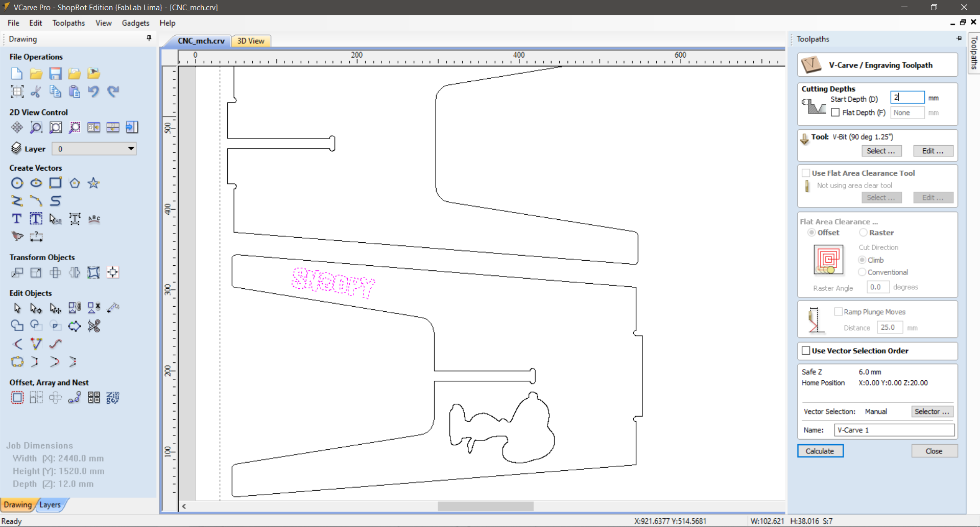Viewport: 980px width, 527px height.
Task: Select the Draw Polygon tool
Action: point(75,183)
